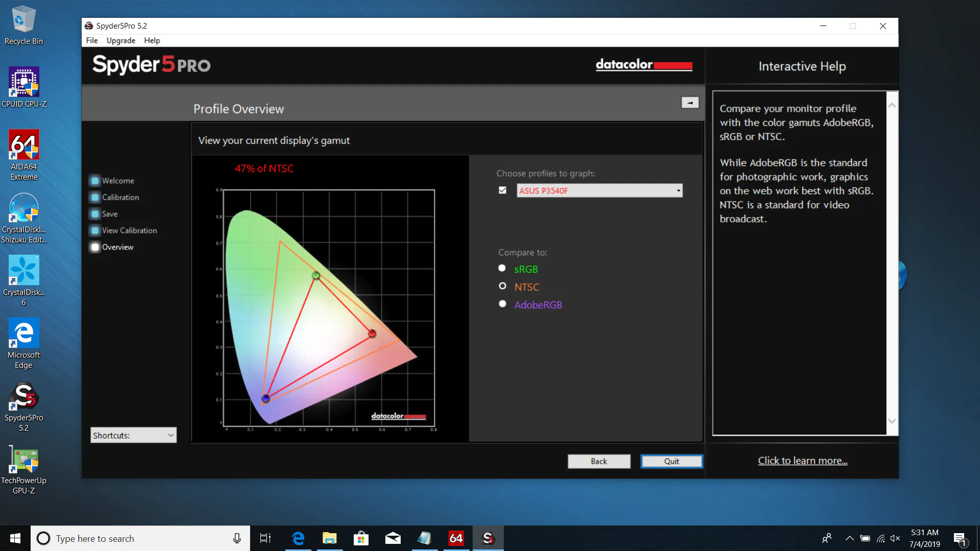Open the Help menu
Viewport: 980px width, 551px height.
[x=152, y=40]
